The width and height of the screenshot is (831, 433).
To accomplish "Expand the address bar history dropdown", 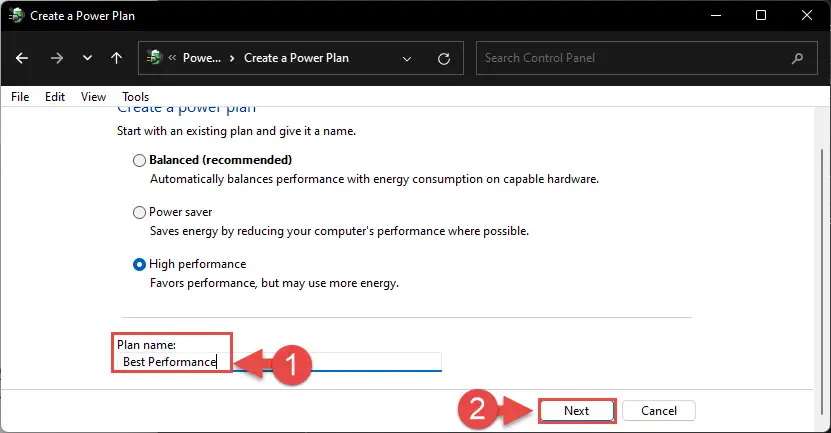I will (x=406, y=58).
